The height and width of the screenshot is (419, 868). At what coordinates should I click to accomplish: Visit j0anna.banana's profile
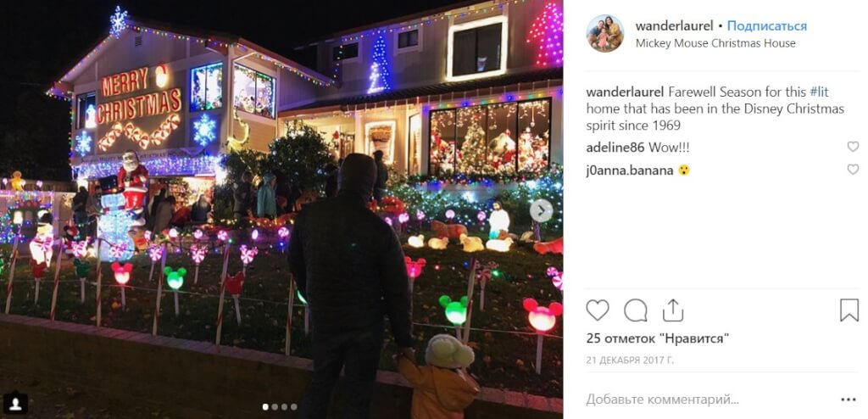pyautogui.click(x=630, y=170)
